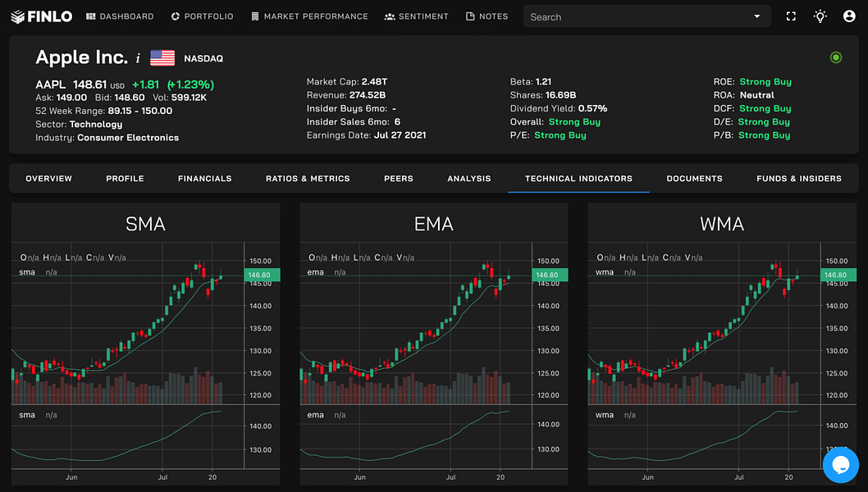This screenshot has height=492, width=868.
Task: Click the United States flag icon
Action: pos(162,58)
